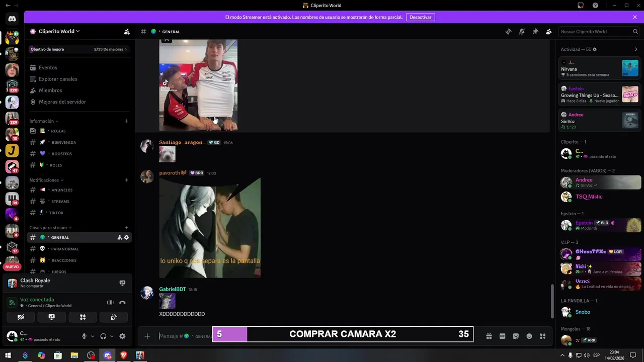
Task: Click Desactivar streamer mode button
Action: click(420, 17)
